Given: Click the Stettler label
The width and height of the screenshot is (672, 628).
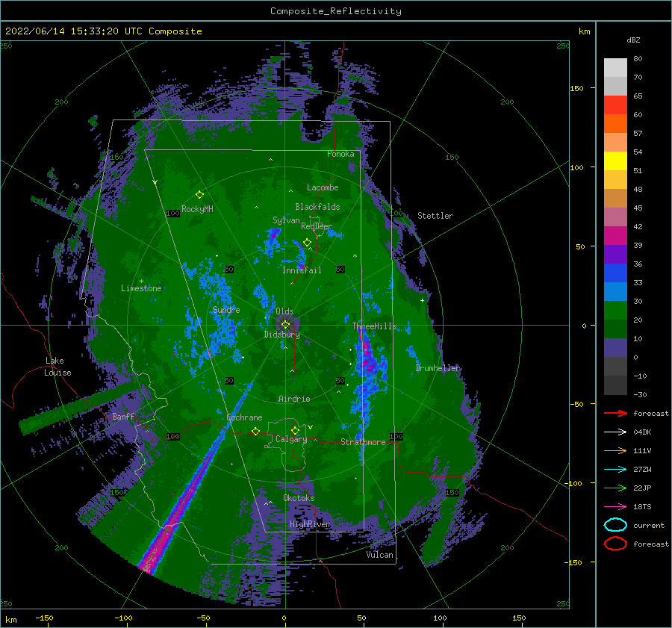Looking at the screenshot, I should pyautogui.click(x=435, y=216).
